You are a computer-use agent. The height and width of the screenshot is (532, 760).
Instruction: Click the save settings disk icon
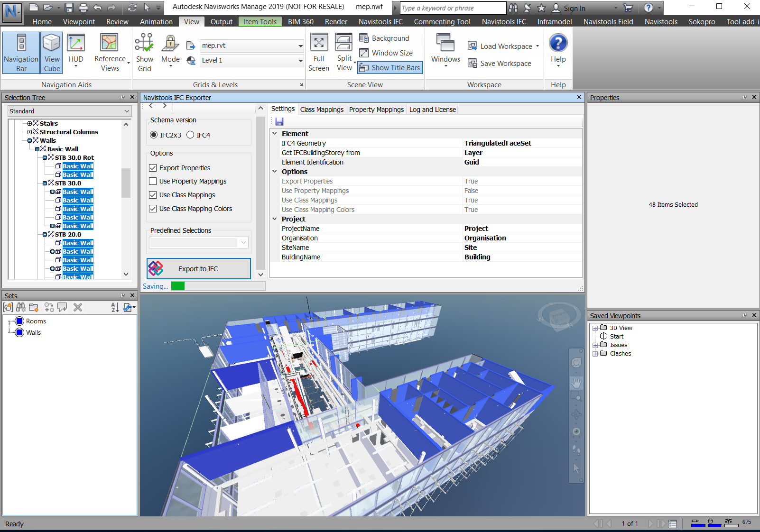click(x=279, y=122)
